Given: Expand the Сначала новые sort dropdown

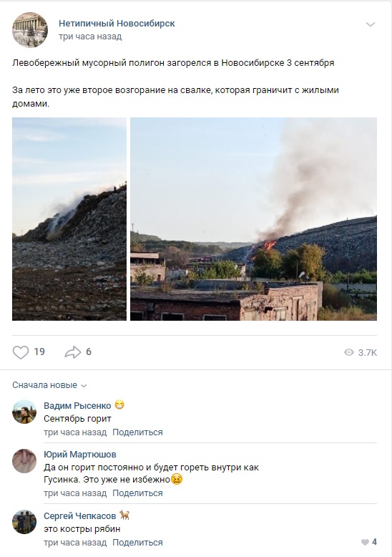Looking at the screenshot, I should tap(49, 385).
